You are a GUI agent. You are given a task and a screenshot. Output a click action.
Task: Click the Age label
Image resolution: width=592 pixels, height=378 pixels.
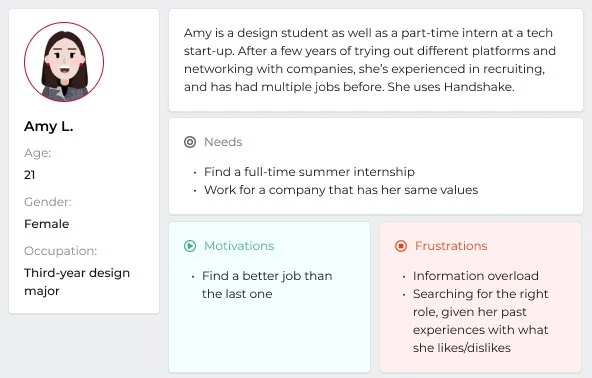pyautogui.click(x=37, y=153)
